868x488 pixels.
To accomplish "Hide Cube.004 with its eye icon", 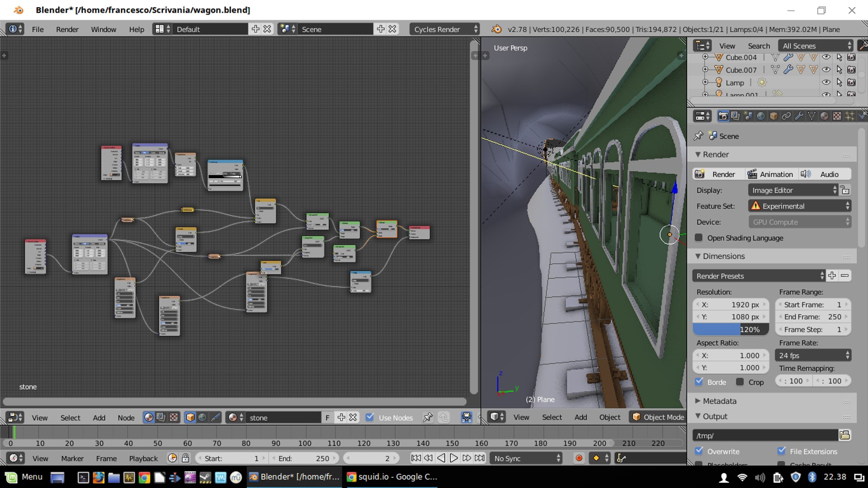I will click(x=826, y=57).
